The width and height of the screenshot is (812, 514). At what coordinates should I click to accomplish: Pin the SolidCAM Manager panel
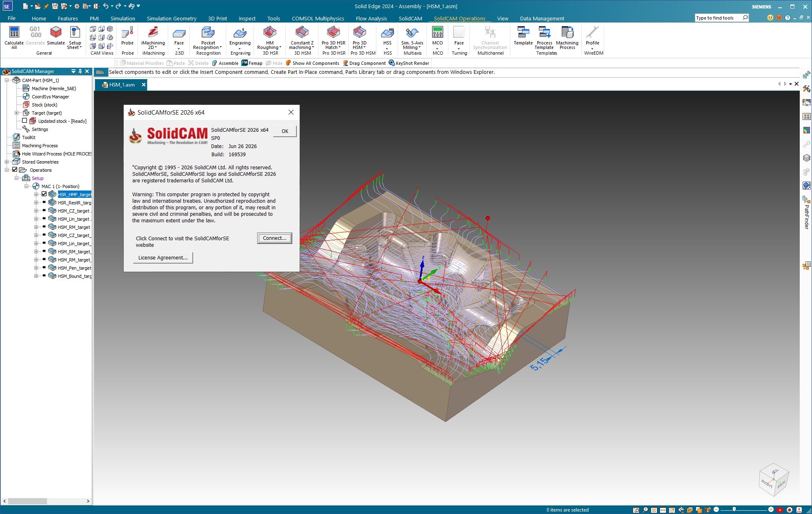coord(80,71)
